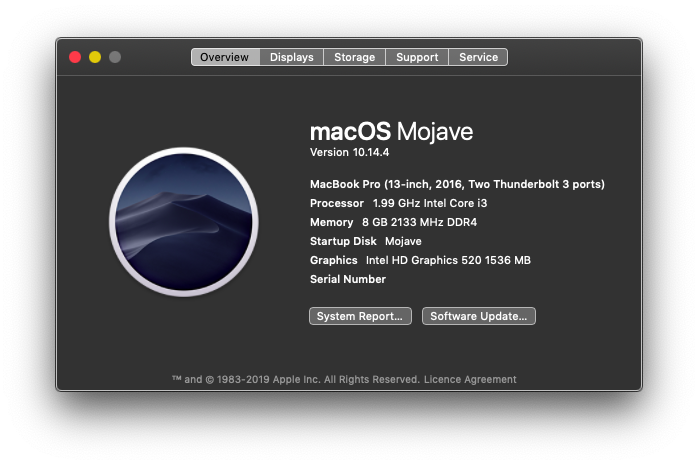Click 'Intel HD Graphics 520 1536 MB'

[x=448, y=260]
